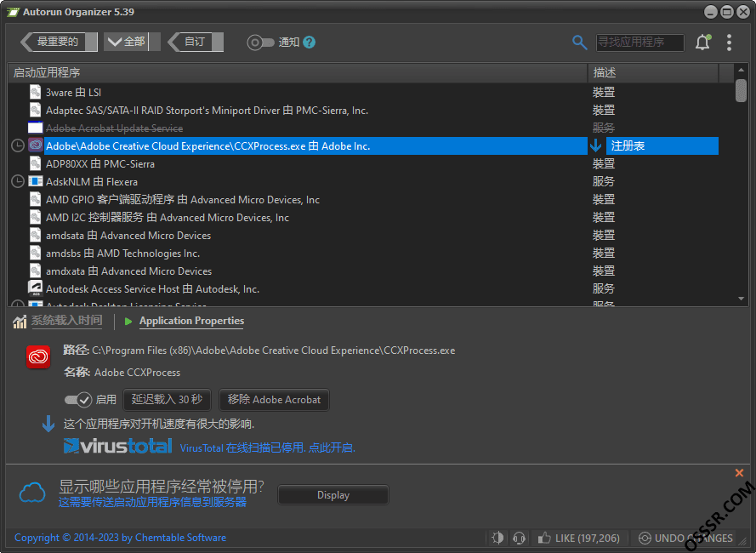Click the CCXProcess.exe path text

273,351
